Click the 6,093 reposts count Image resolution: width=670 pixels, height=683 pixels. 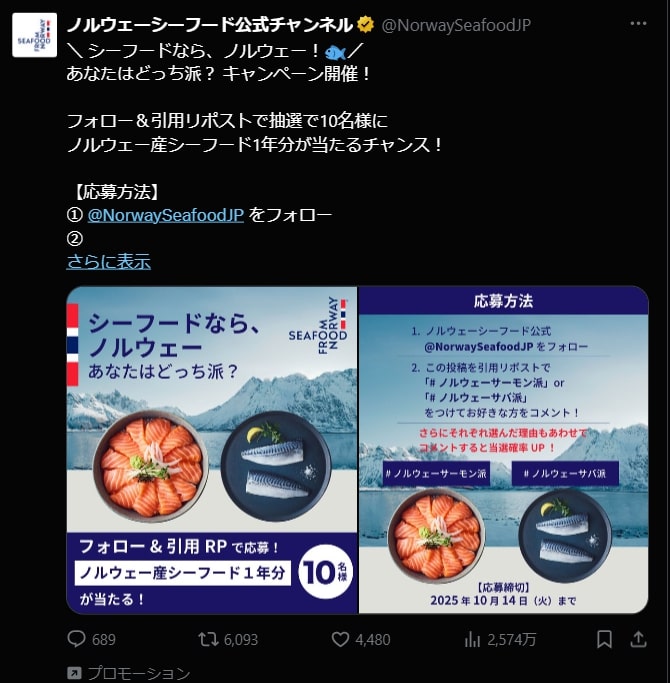[x=241, y=639]
